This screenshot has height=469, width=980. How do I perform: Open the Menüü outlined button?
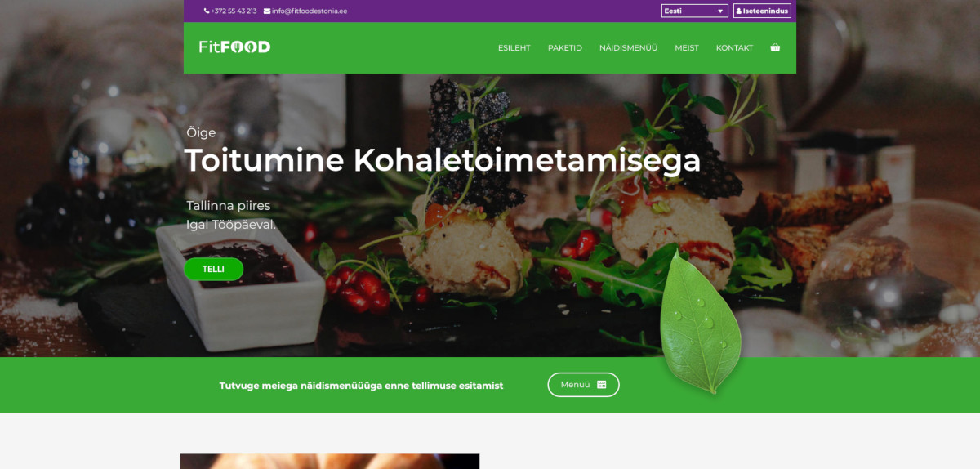[x=583, y=385]
